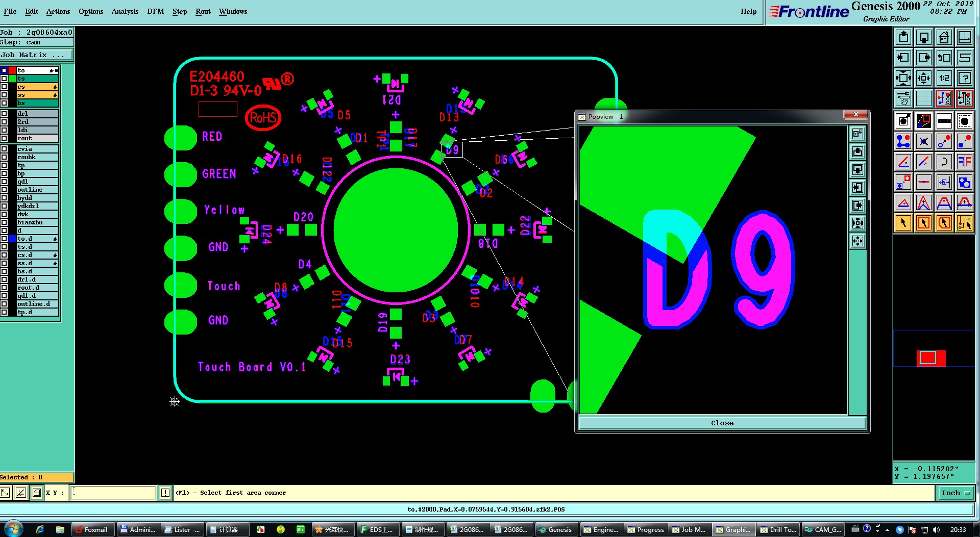Screen dimensions: 980x537
Task: Select the 1:2 scale zoom icon
Action: [944, 78]
